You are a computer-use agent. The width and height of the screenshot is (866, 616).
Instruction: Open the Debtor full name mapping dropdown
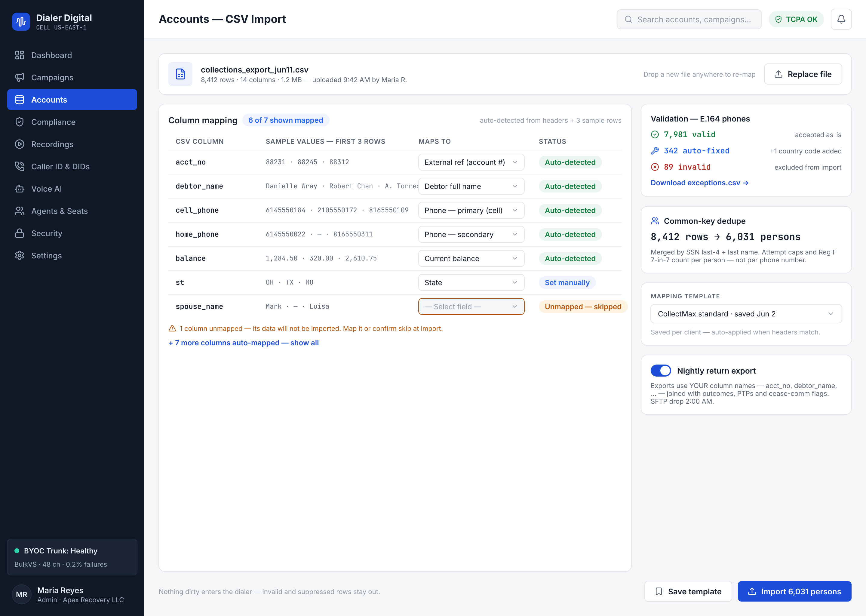click(471, 186)
